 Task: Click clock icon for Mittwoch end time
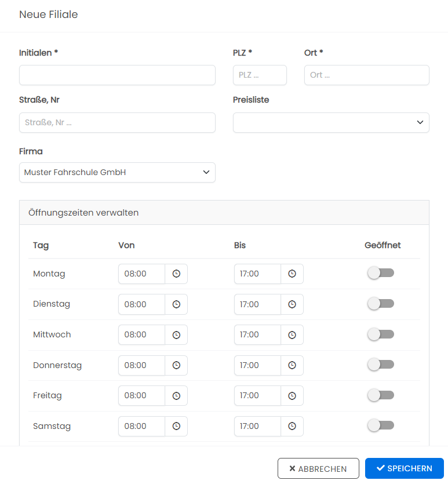292,335
